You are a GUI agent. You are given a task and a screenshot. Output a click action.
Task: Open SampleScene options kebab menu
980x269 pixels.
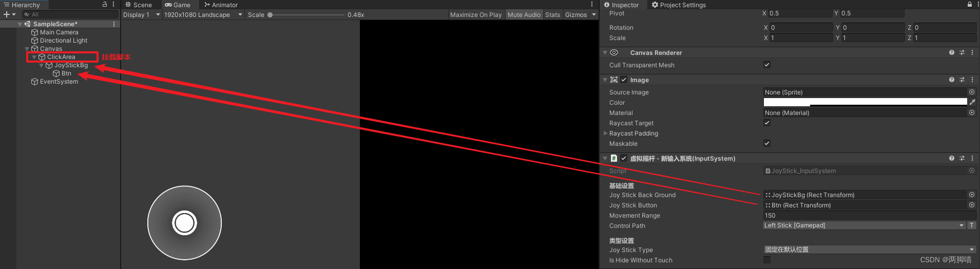114,24
